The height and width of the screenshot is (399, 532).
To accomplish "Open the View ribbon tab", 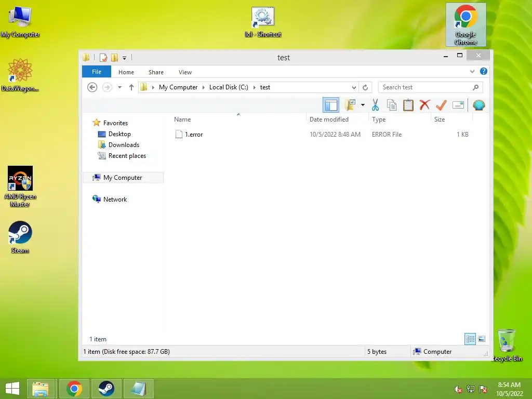I will 185,72.
